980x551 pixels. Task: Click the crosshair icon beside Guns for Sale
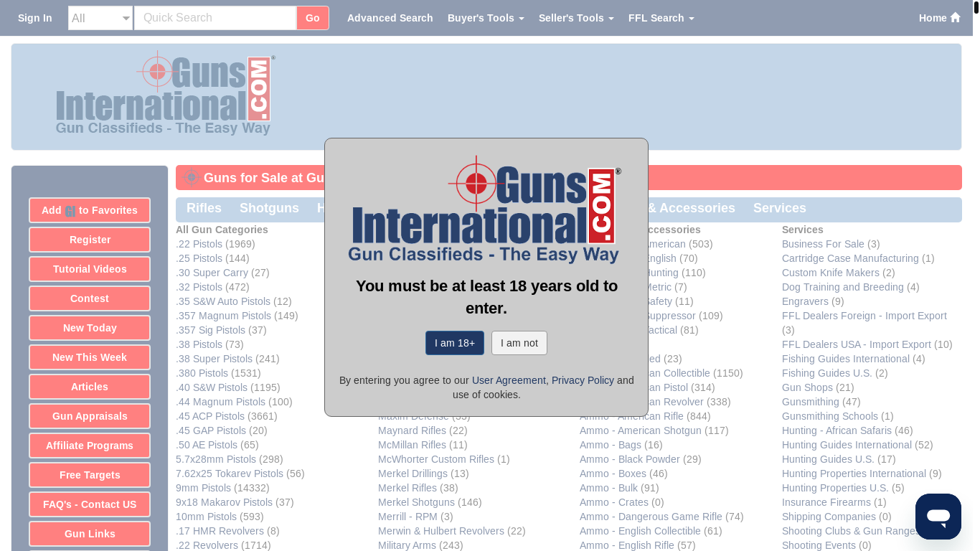(x=191, y=178)
